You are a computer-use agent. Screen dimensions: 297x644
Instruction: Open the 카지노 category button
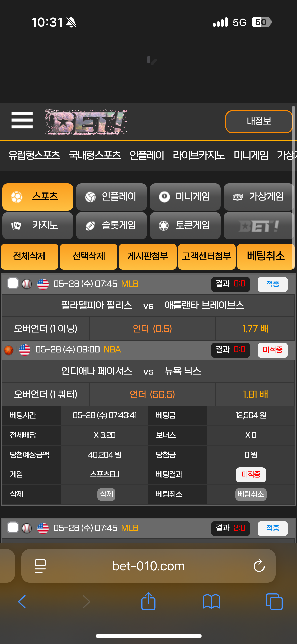click(38, 226)
